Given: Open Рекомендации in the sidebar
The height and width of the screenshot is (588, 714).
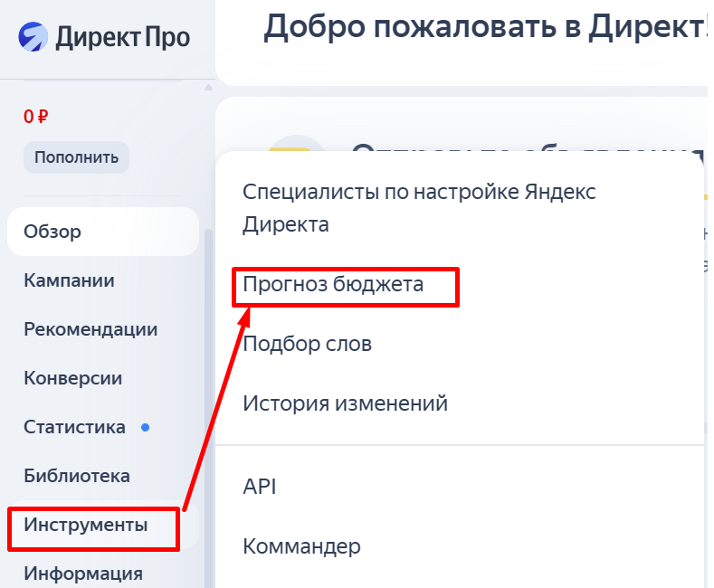Looking at the screenshot, I should (90, 329).
